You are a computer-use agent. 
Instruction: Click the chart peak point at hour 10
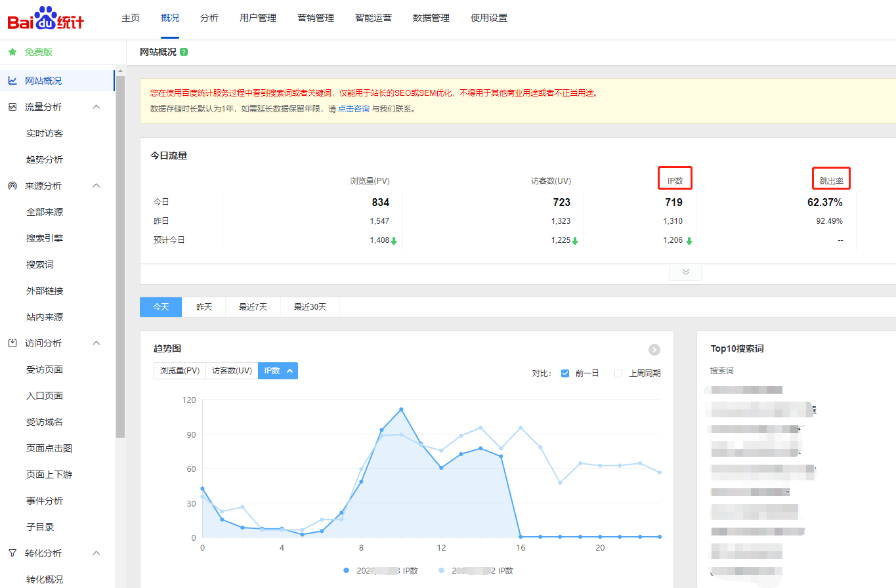(401, 409)
